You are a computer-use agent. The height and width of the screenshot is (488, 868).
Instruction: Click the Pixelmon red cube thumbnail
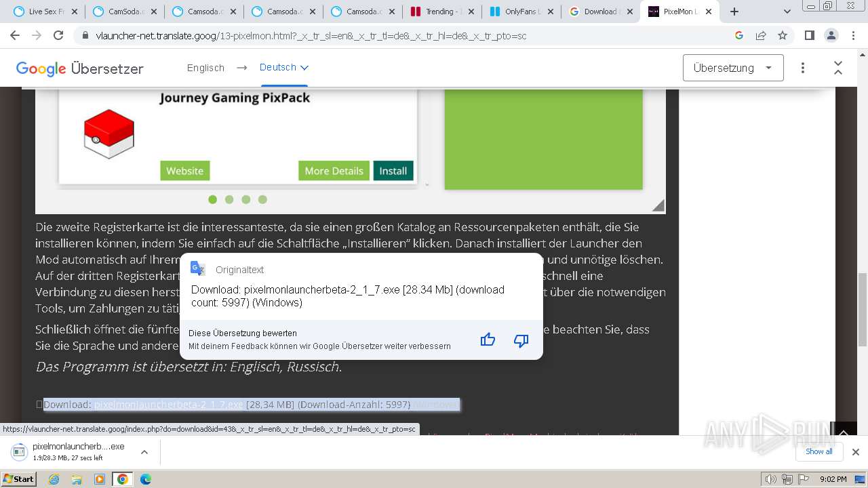pos(109,134)
